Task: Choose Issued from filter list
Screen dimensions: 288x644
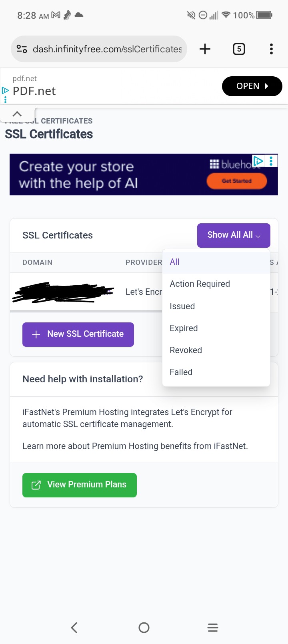Action: tap(182, 306)
